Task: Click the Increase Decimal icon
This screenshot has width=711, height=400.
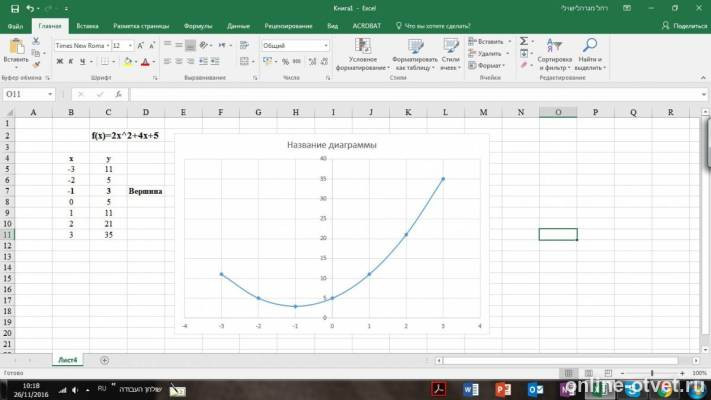Action: pos(312,61)
